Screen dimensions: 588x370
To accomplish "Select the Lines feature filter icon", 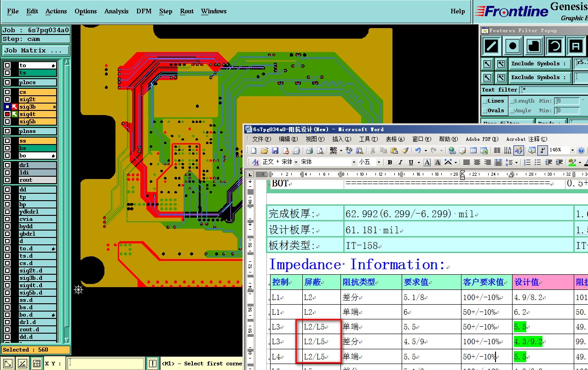I will point(491,46).
